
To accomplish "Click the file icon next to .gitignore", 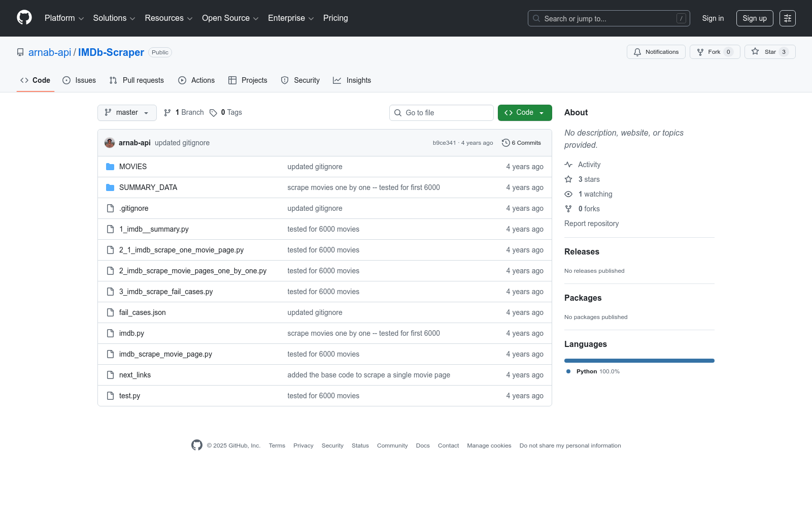I will click(110, 208).
